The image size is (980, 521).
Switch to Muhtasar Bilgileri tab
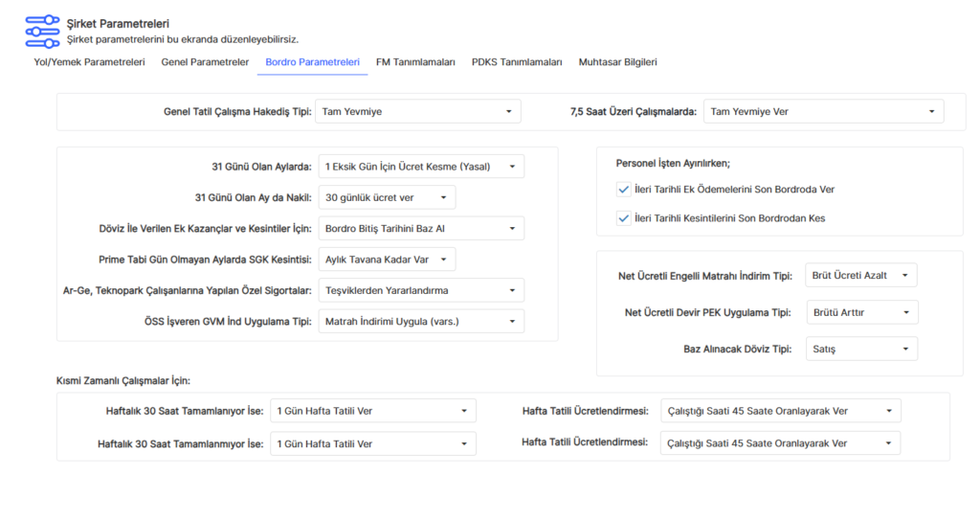(617, 62)
